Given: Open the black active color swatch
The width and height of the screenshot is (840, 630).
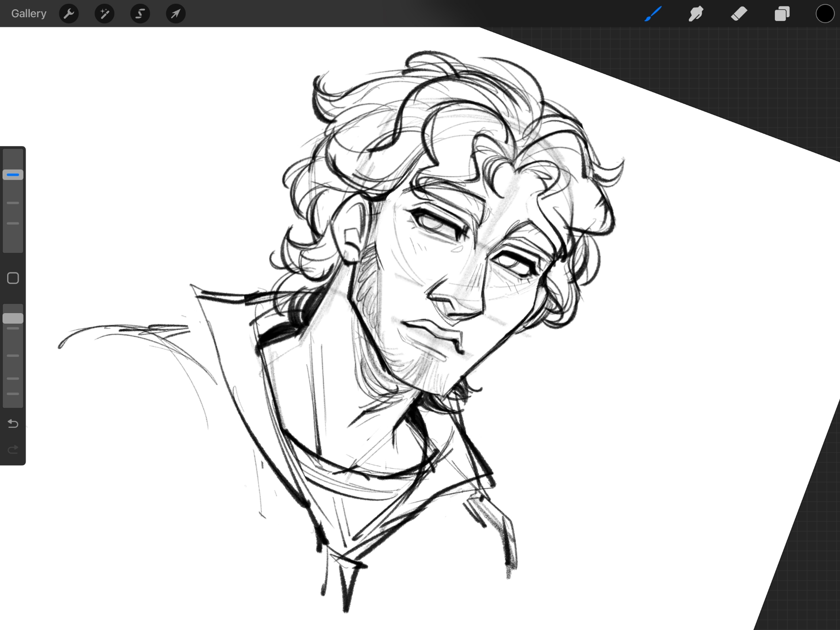Looking at the screenshot, I should [x=824, y=13].
